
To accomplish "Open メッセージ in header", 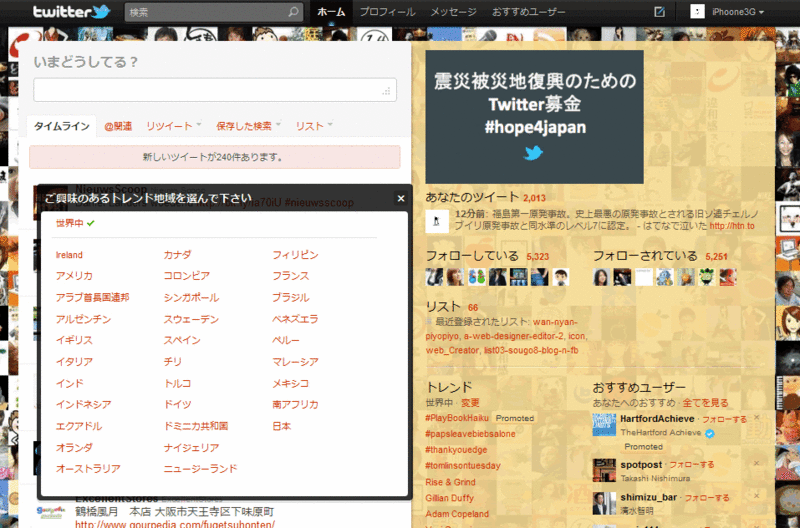I will click(x=453, y=12).
